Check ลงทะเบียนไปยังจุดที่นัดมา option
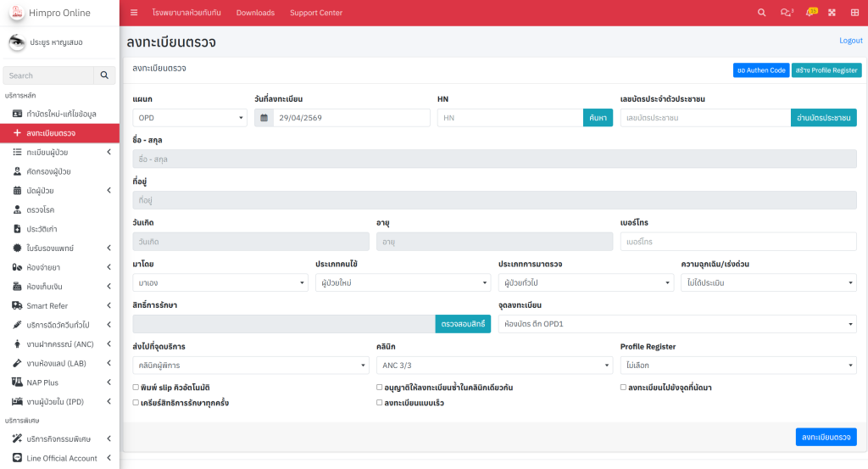868x469 pixels. pyautogui.click(x=624, y=388)
